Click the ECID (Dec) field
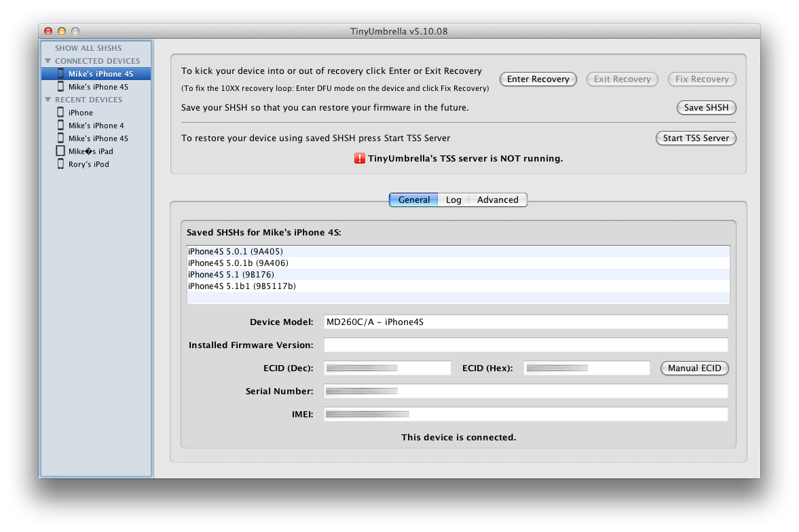799x532 pixels. point(387,368)
